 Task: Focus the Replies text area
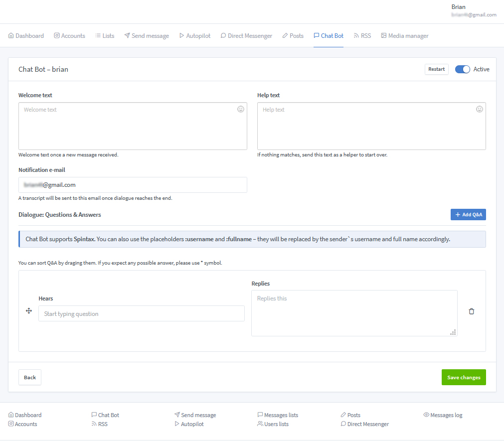click(354, 313)
